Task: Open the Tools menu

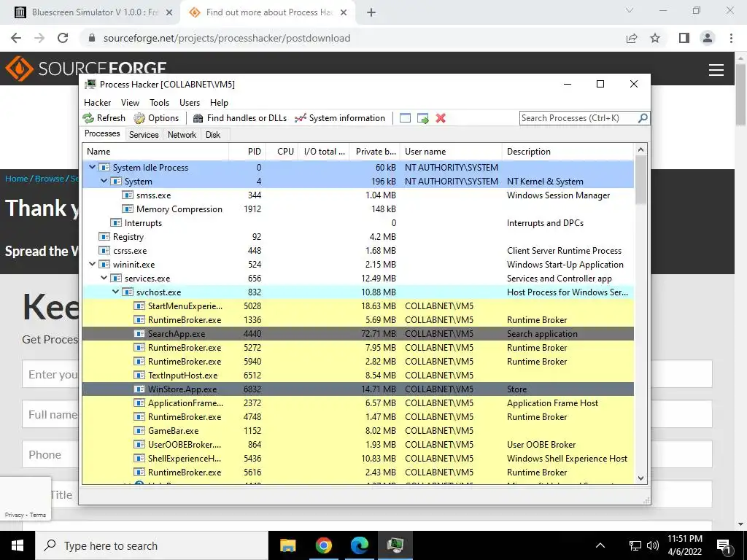Action: pos(159,102)
